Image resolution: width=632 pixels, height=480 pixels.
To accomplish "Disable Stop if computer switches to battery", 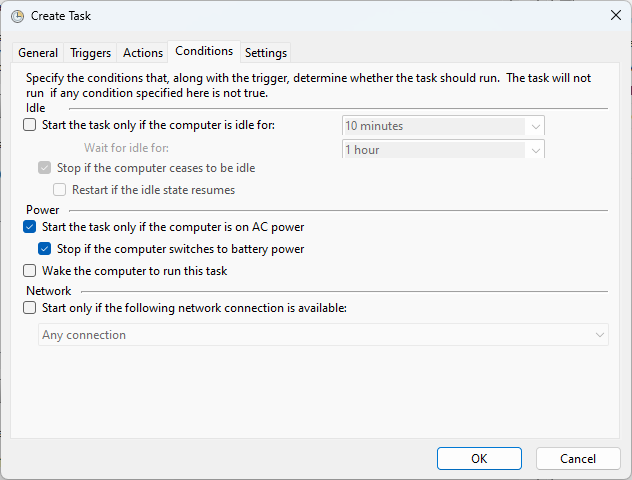I will (x=45, y=249).
